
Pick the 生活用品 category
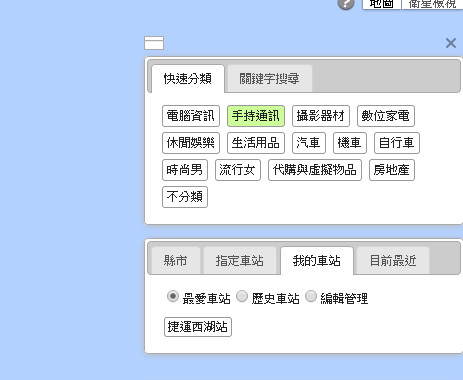click(x=256, y=143)
